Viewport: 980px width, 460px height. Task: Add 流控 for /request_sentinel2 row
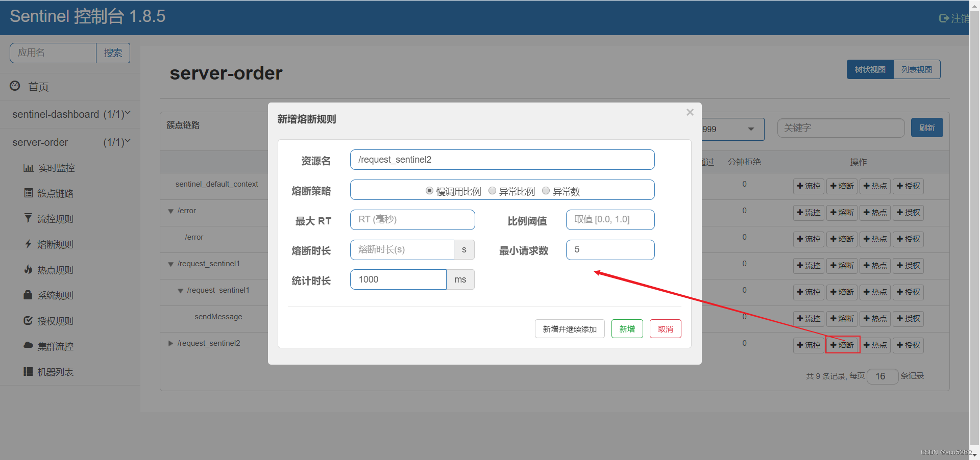[x=808, y=345]
